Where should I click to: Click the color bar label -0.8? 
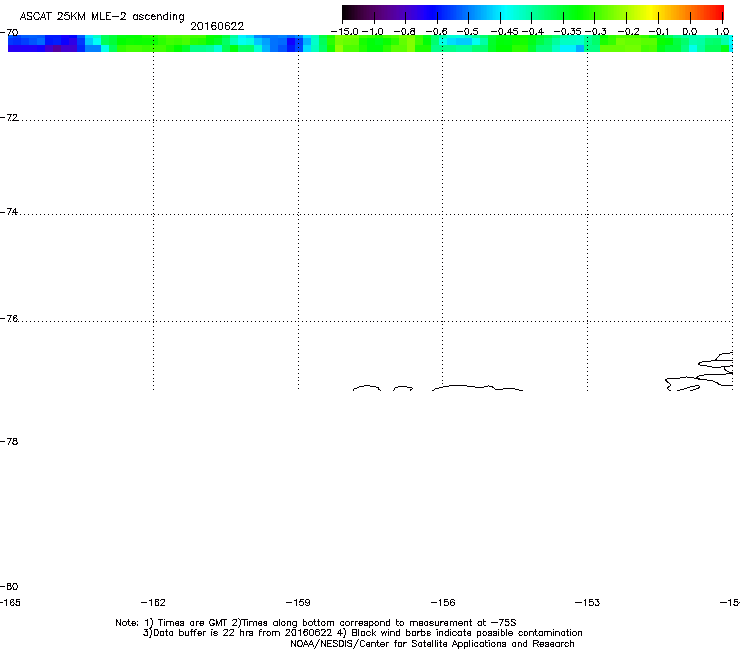coord(404,32)
